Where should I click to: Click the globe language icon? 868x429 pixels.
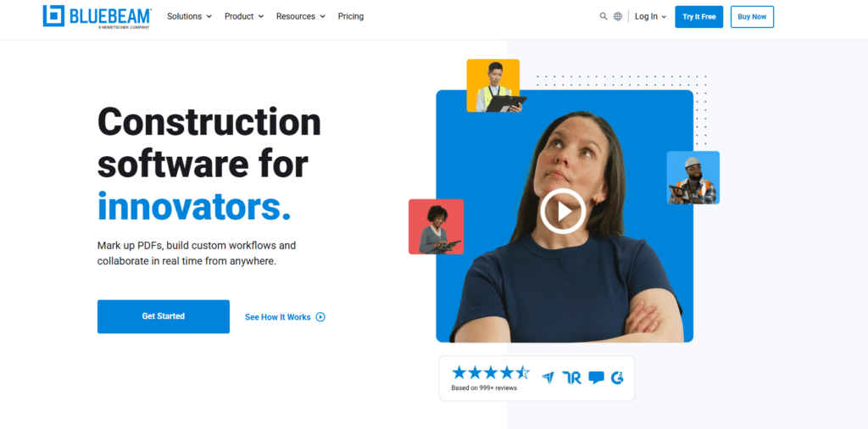pos(618,17)
